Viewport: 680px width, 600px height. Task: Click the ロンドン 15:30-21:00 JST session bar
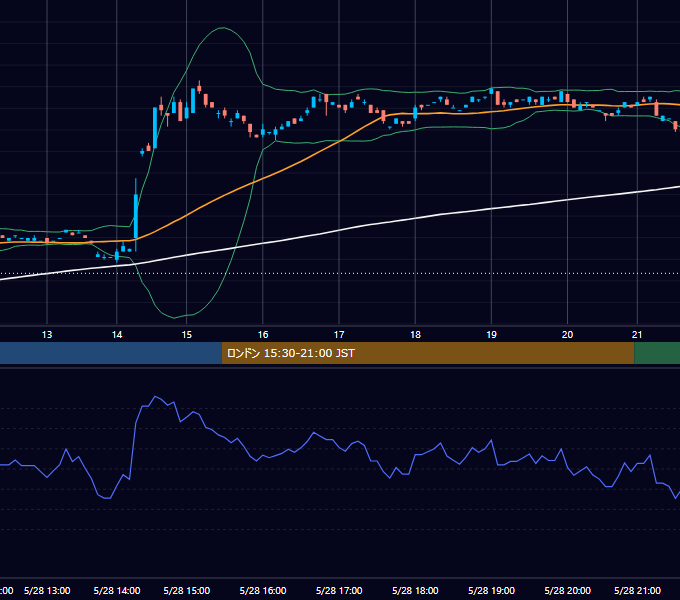(428, 353)
